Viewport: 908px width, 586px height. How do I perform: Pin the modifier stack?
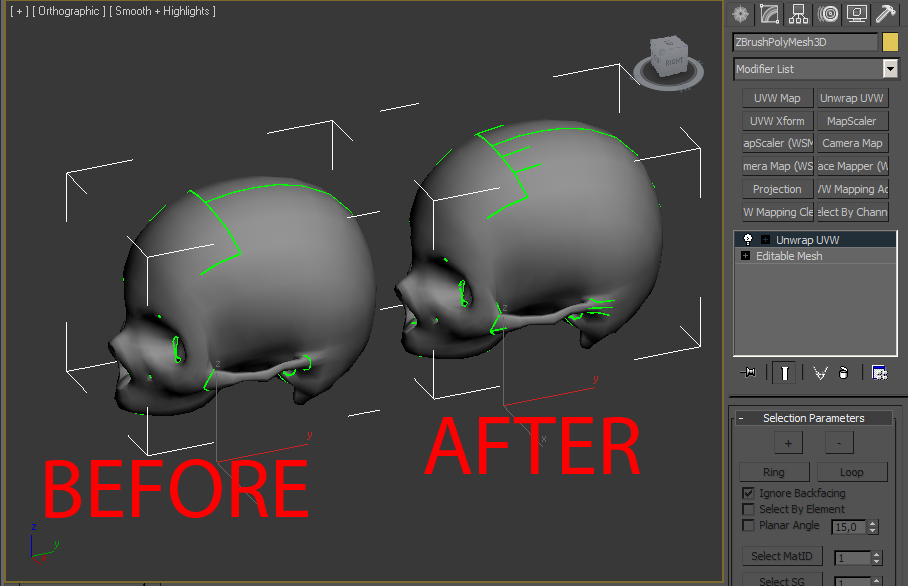749,372
